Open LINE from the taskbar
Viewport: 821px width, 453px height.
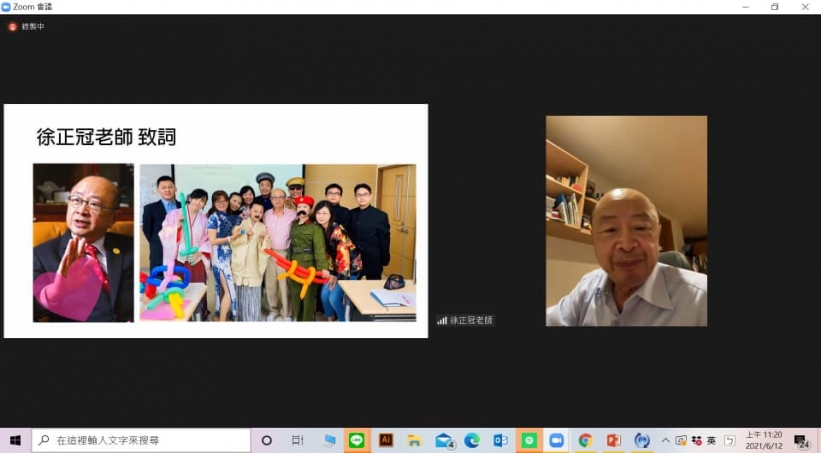tap(357, 440)
